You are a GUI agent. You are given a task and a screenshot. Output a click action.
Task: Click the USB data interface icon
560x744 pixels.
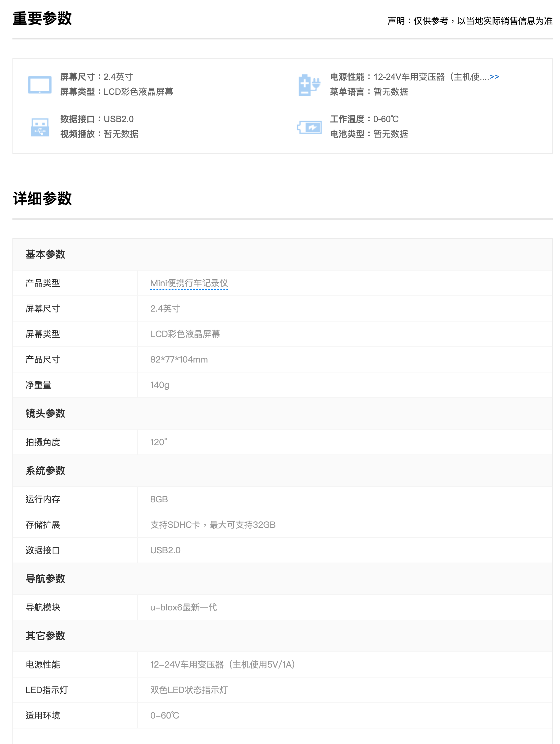click(x=40, y=127)
